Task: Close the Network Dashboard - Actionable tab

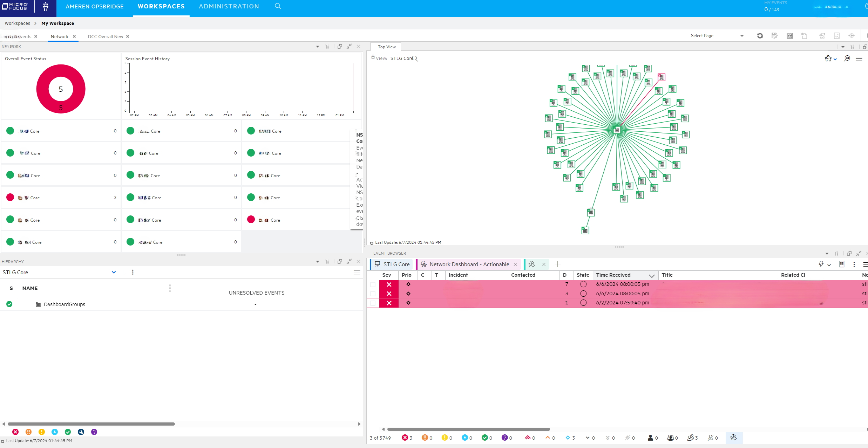Action: [x=515, y=264]
